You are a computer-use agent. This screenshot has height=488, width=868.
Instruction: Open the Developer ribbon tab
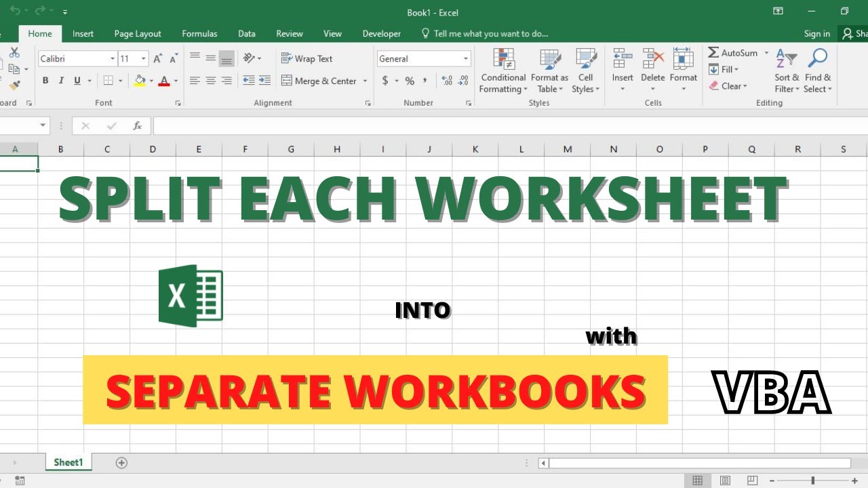[382, 33]
